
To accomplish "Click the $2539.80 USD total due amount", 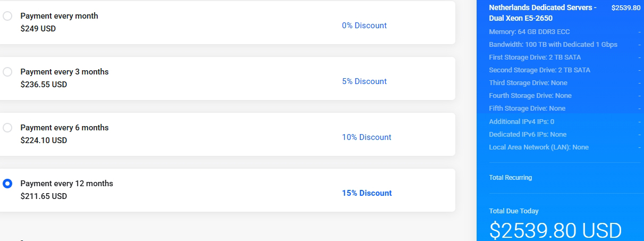I will coord(555,230).
